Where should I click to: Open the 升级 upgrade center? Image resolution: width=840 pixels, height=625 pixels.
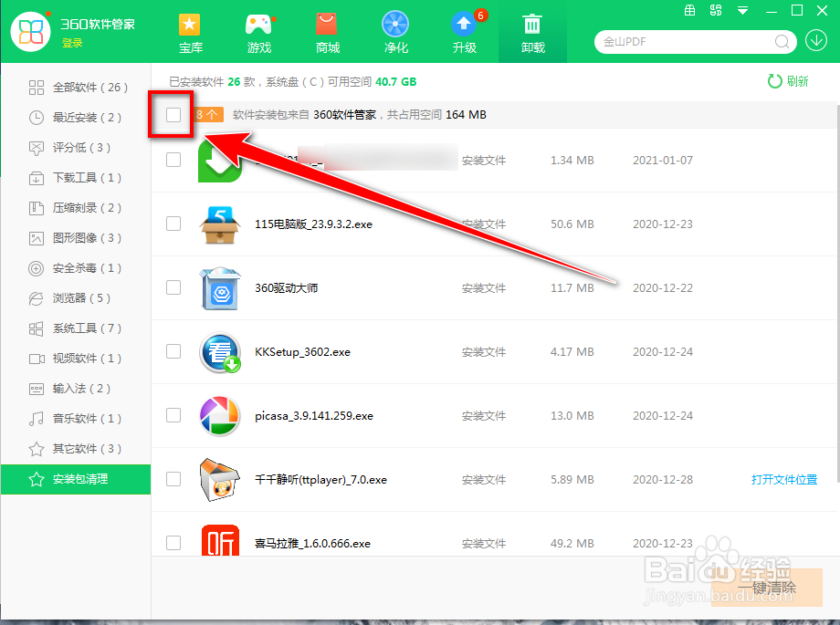pos(464,32)
